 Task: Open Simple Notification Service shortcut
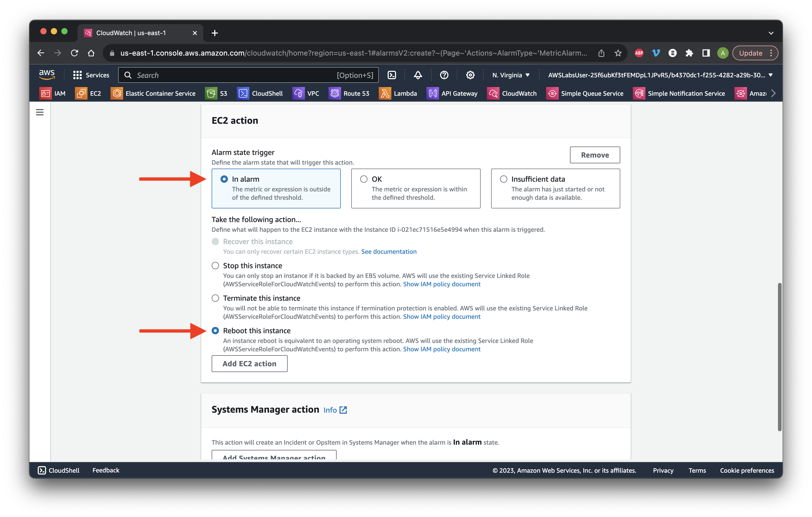pos(679,94)
